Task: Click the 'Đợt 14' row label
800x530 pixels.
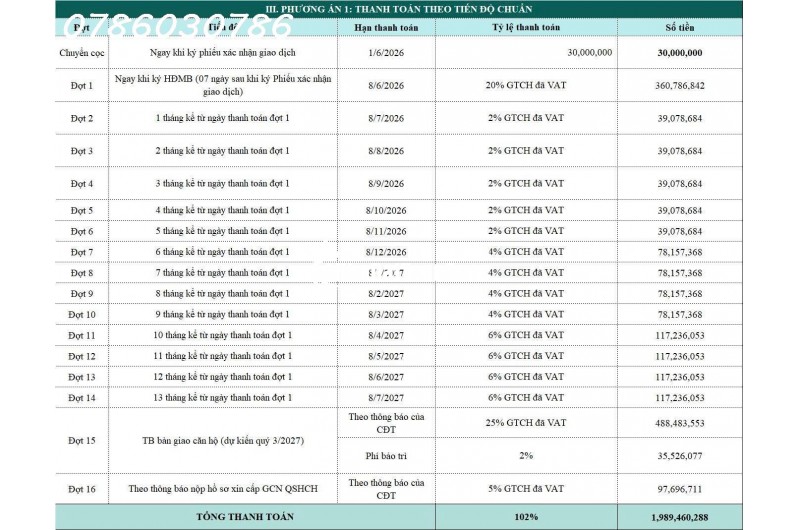Action: tap(82, 398)
